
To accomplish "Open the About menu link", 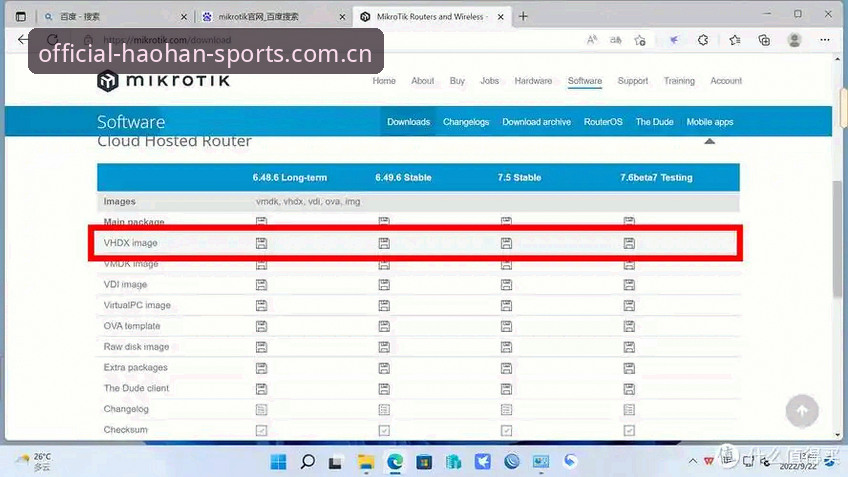I will (x=422, y=81).
